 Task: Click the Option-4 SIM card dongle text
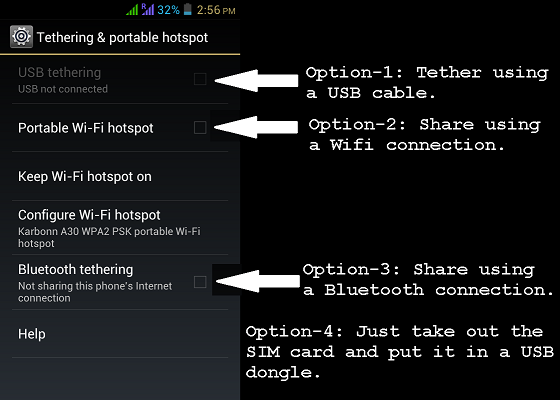click(x=400, y=352)
